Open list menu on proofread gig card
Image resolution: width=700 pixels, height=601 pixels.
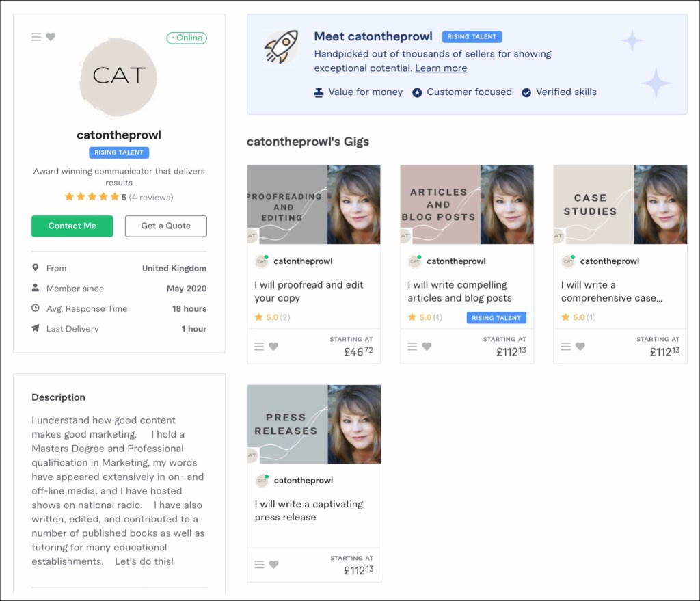(x=259, y=347)
